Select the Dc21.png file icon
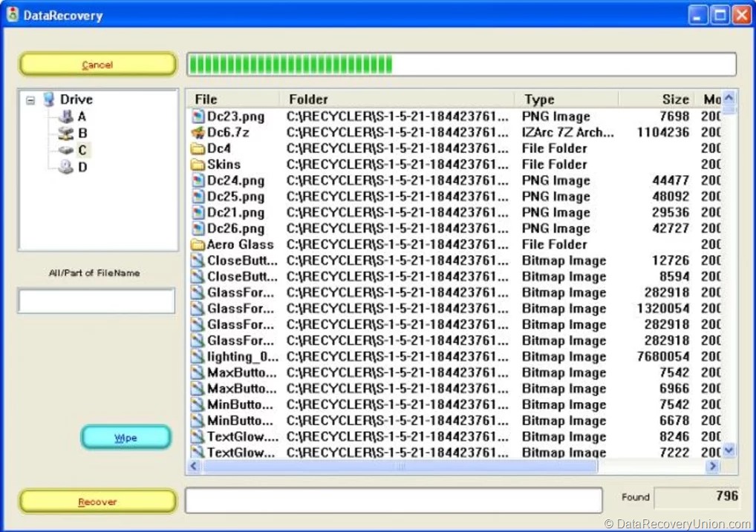Screen dimensions: 756x532 click(198, 212)
